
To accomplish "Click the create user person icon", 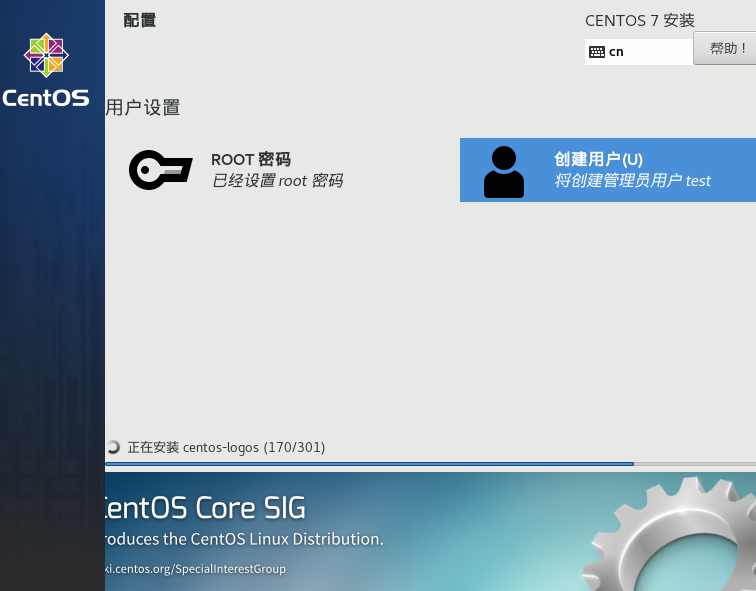I will pos(504,172).
